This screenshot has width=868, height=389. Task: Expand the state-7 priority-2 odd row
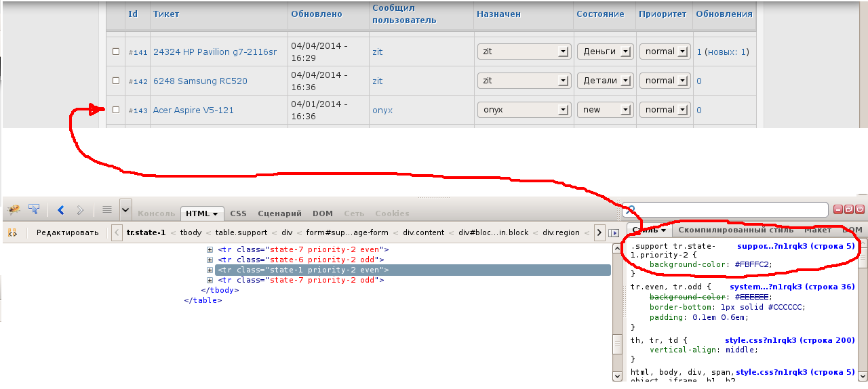click(x=210, y=280)
